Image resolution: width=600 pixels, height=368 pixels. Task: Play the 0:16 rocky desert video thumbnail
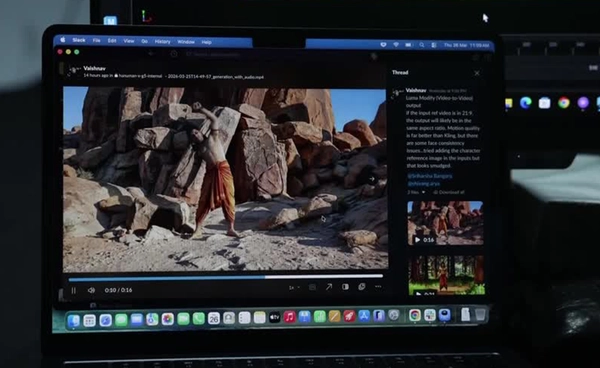click(x=445, y=223)
